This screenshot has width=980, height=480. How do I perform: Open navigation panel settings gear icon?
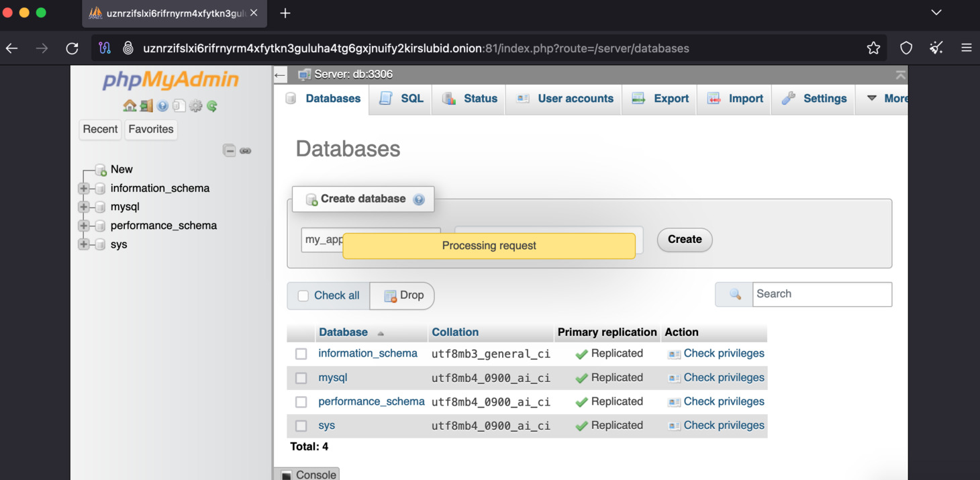[195, 106]
